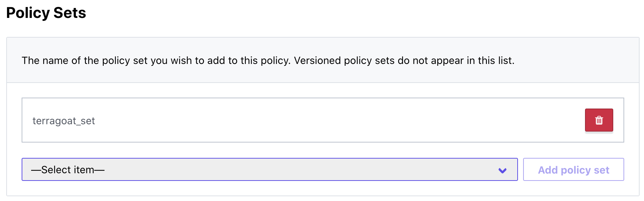Trash the listed terragoat_set item
This screenshot has width=644, height=201.
tap(599, 120)
